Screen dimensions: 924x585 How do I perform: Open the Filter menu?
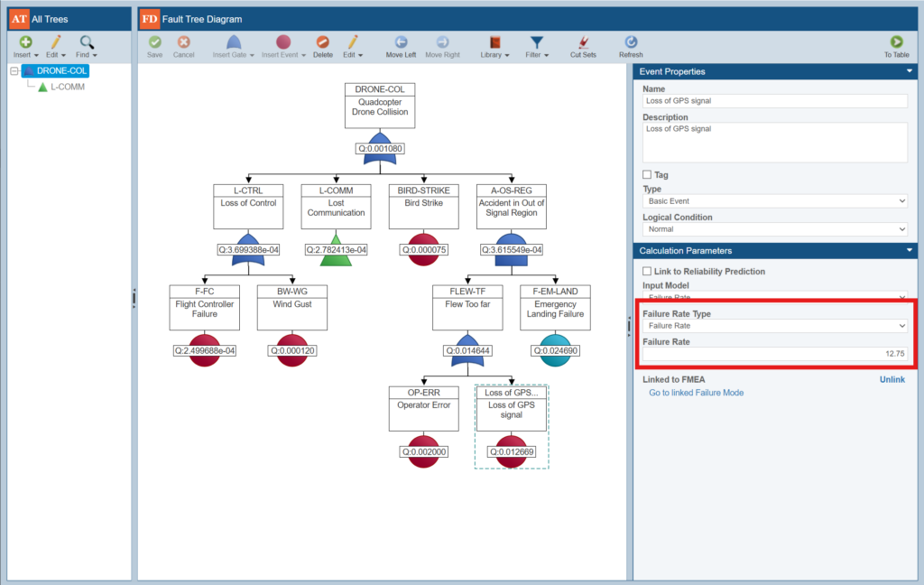point(537,47)
